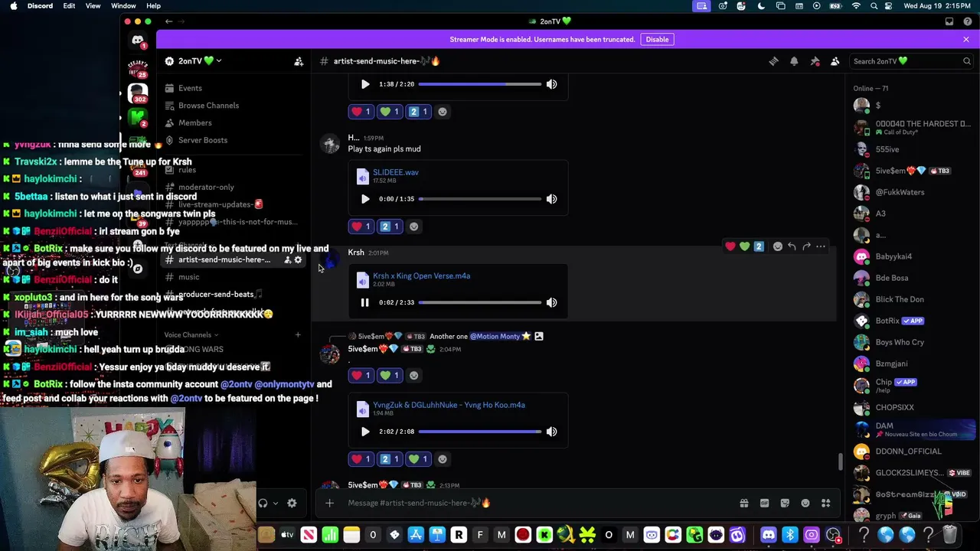Open YvngZuk & DGLuhhNuke Yvng Ho Koo.m4a link

click(449, 405)
